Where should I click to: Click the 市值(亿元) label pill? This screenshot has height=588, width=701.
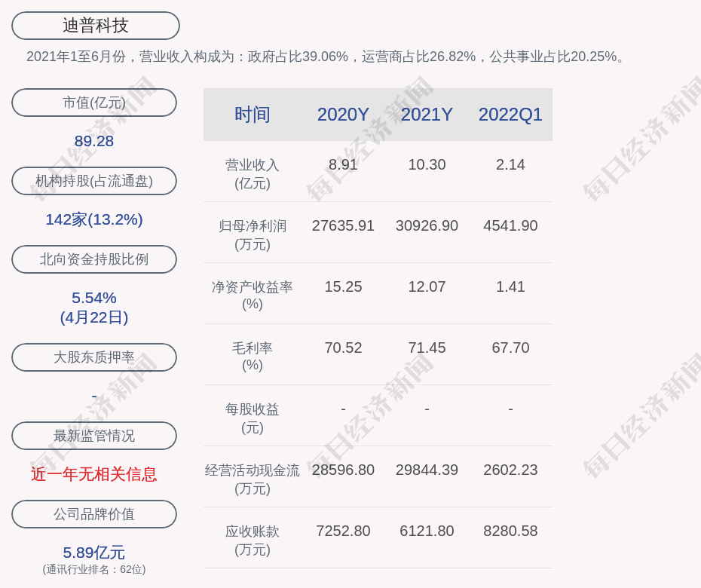pyautogui.click(x=94, y=103)
